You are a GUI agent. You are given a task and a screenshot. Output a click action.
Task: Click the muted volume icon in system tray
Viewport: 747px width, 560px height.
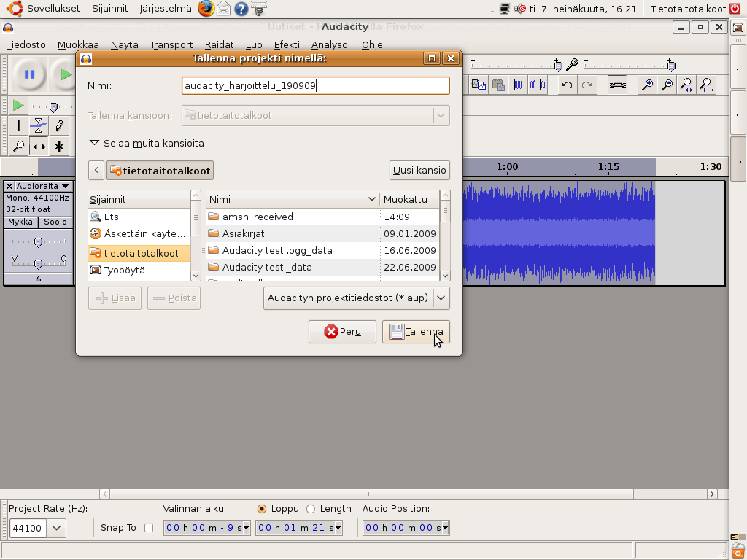(x=520, y=9)
